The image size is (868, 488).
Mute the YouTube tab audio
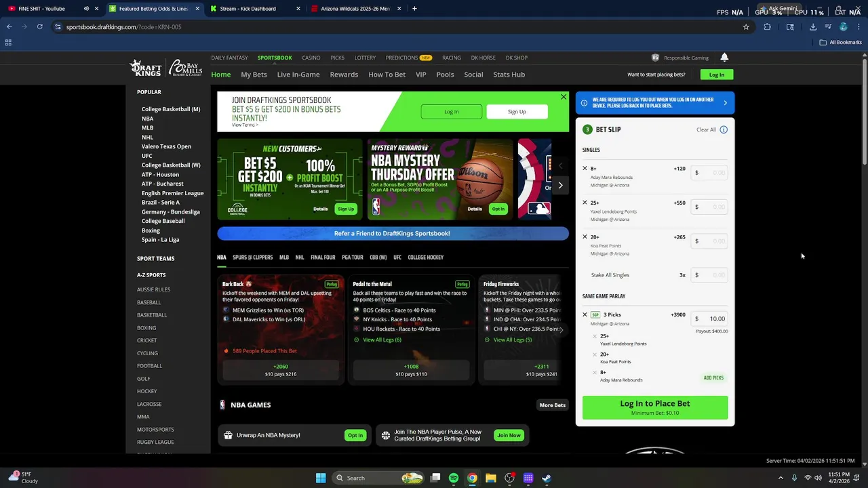[86, 9]
